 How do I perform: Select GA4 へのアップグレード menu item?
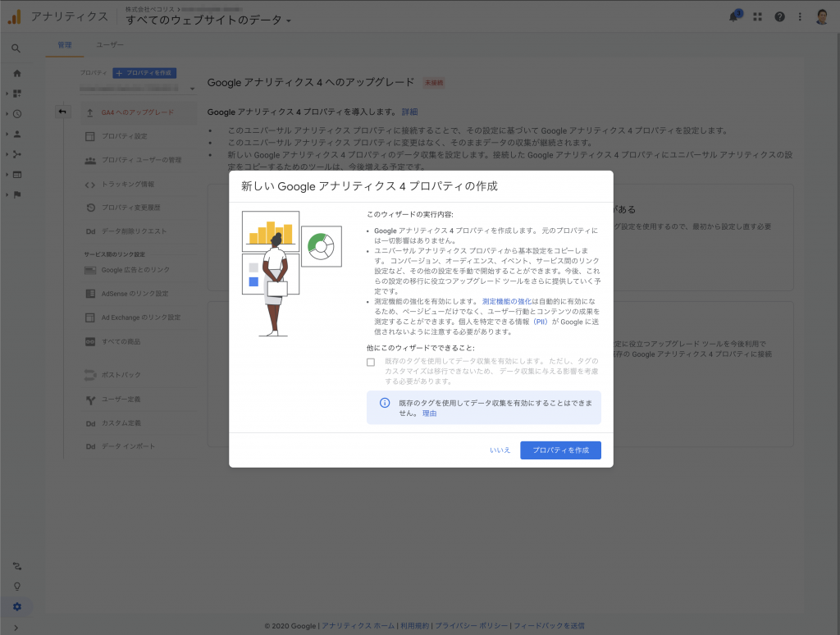tap(138, 112)
